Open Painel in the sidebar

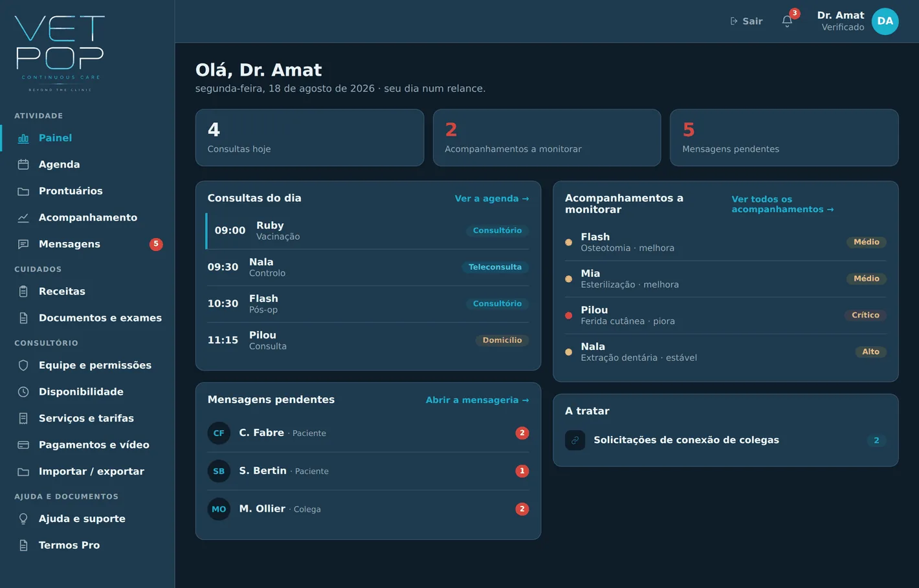[87, 138]
